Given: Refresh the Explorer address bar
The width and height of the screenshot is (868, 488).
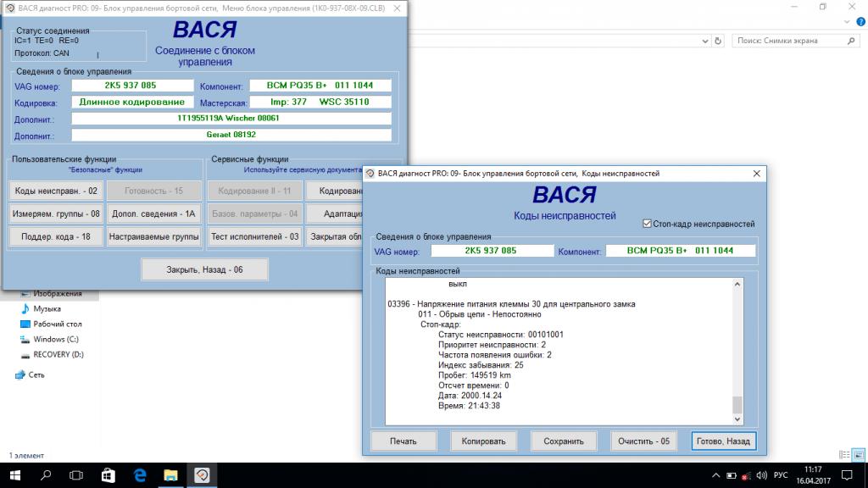Looking at the screenshot, I should point(718,41).
